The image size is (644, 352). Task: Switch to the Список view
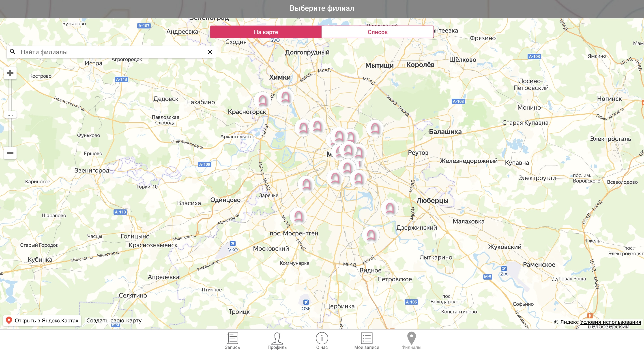click(378, 32)
